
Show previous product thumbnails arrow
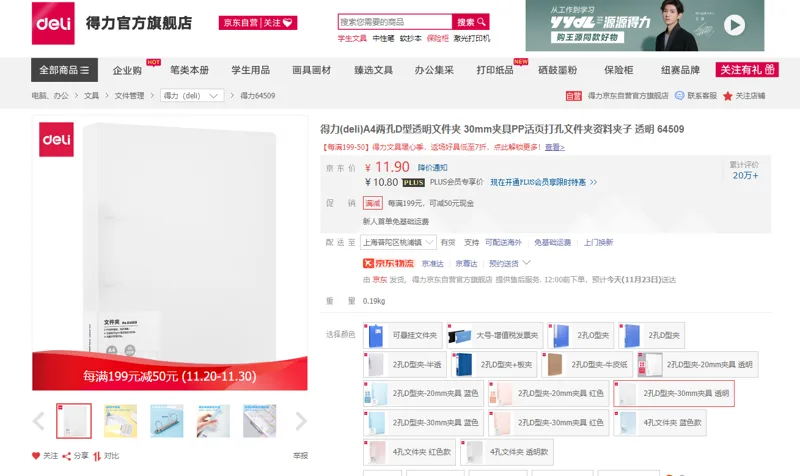click(x=39, y=421)
